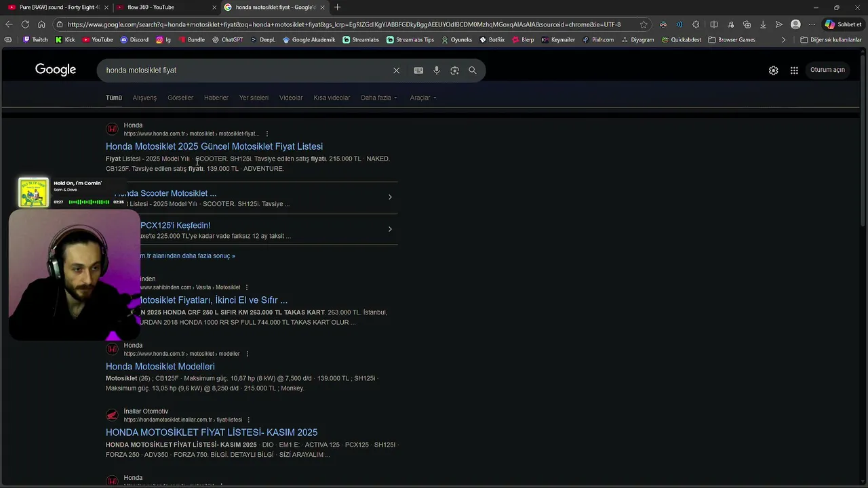Open browser Extensions puzzle icon
Viewport: 868px width, 488px height.
point(696,24)
